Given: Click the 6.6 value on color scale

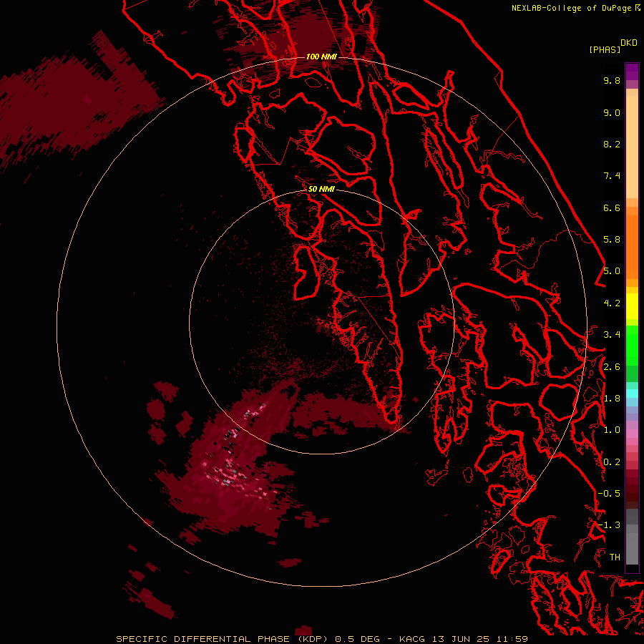Looking at the screenshot, I should pos(612,208).
